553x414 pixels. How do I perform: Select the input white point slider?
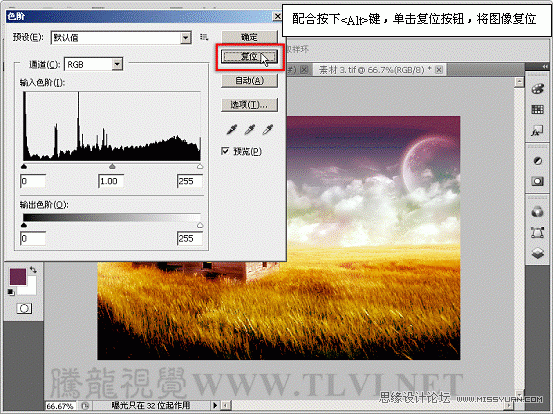[x=200, y=166]
